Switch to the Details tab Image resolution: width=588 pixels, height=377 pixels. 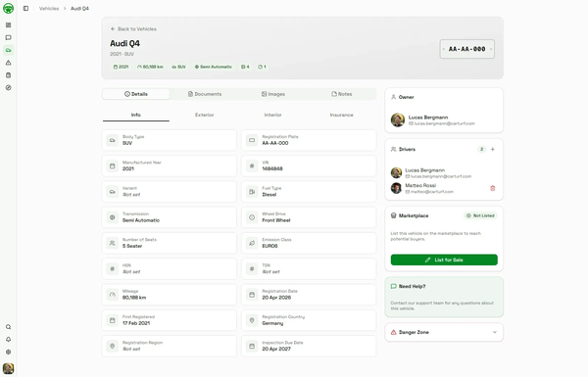pyautogui.click(x=136, y=94)
